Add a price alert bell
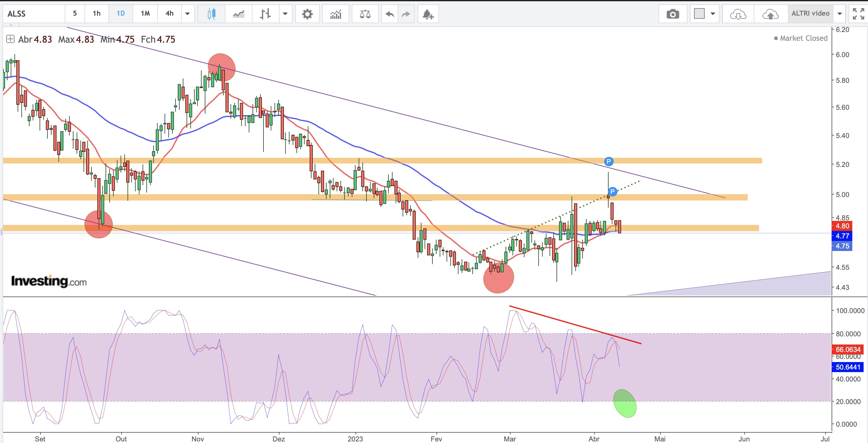The image size is (868, 443). 428,14
